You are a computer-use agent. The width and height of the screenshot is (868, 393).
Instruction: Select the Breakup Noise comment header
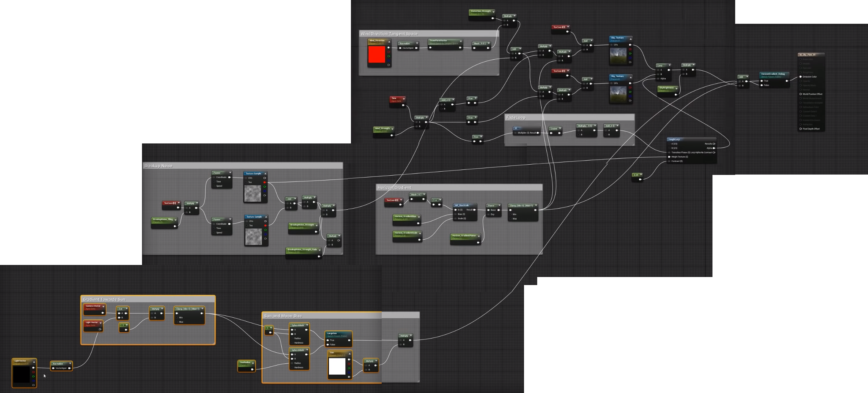tap(158, 166)
